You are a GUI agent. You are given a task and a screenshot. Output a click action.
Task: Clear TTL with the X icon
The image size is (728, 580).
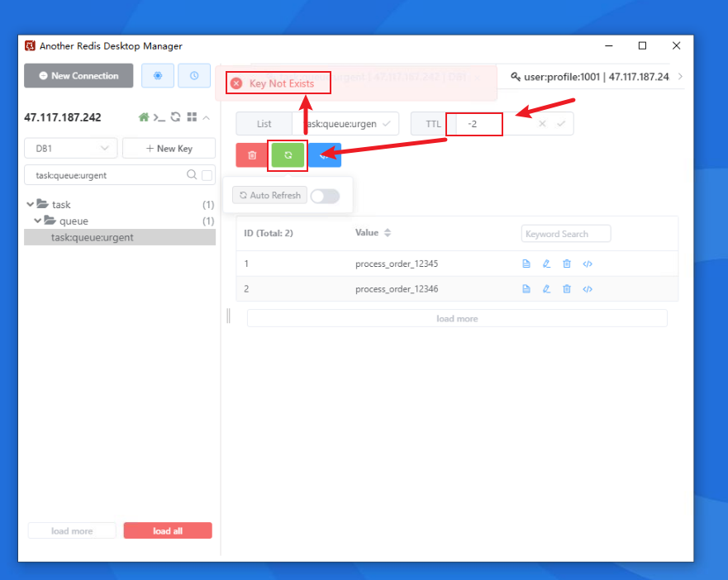[x=542, y=124]
